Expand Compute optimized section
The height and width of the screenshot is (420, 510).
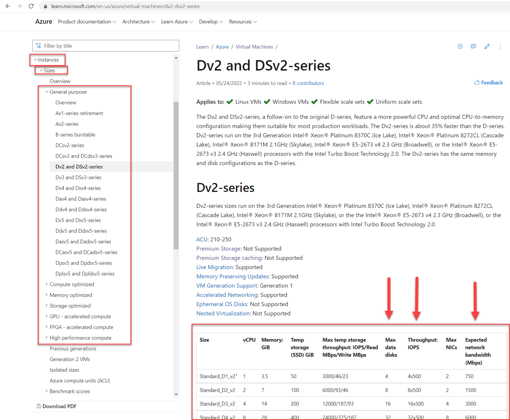coord(47,284)
